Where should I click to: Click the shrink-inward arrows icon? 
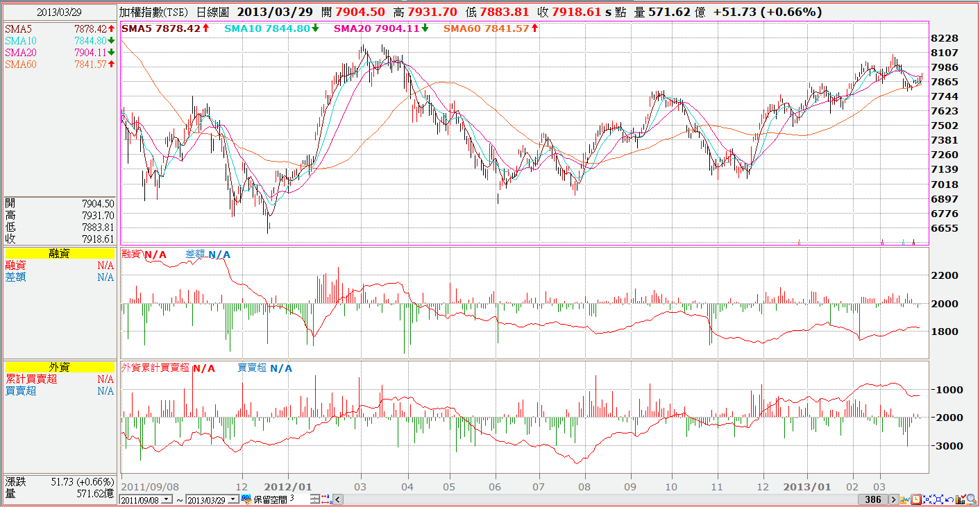tap(927, 499)
